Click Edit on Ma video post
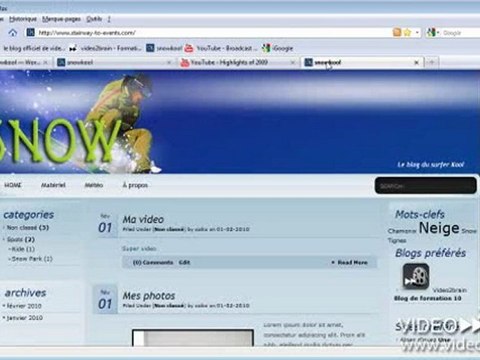 184,262
